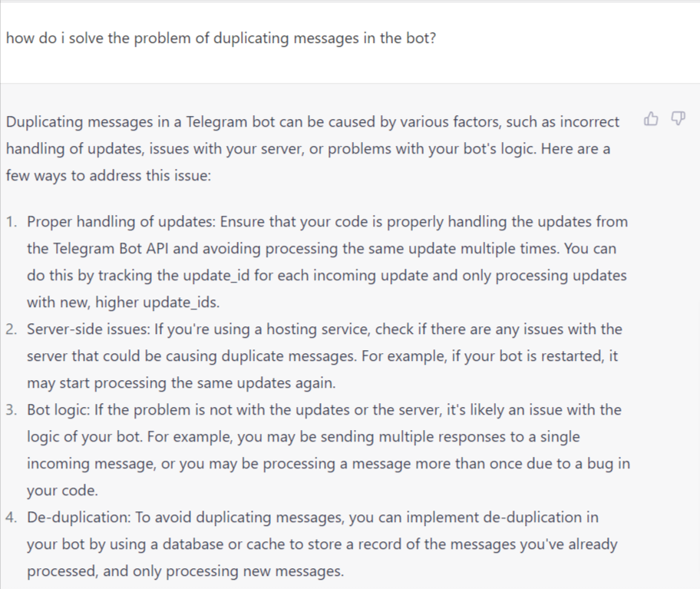Click the 'De-duplication' heading text
The height and width of the screenshot is (589, 700).
(78, 517)
